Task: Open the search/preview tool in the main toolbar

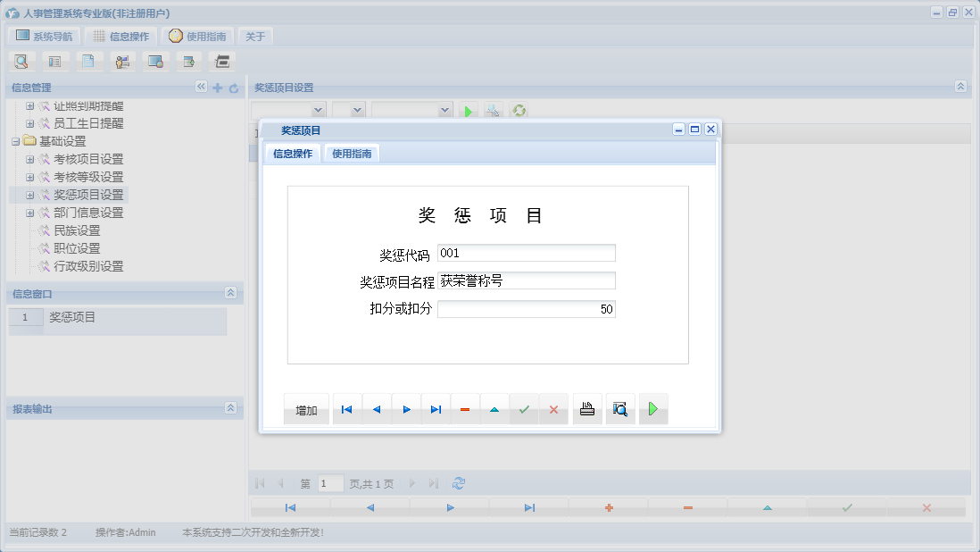Action: pyautogui.click(x=21, y=61)
